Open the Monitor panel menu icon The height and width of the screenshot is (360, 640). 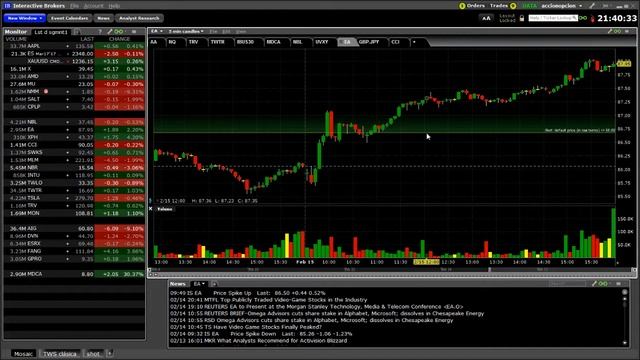tap(133, 32)
